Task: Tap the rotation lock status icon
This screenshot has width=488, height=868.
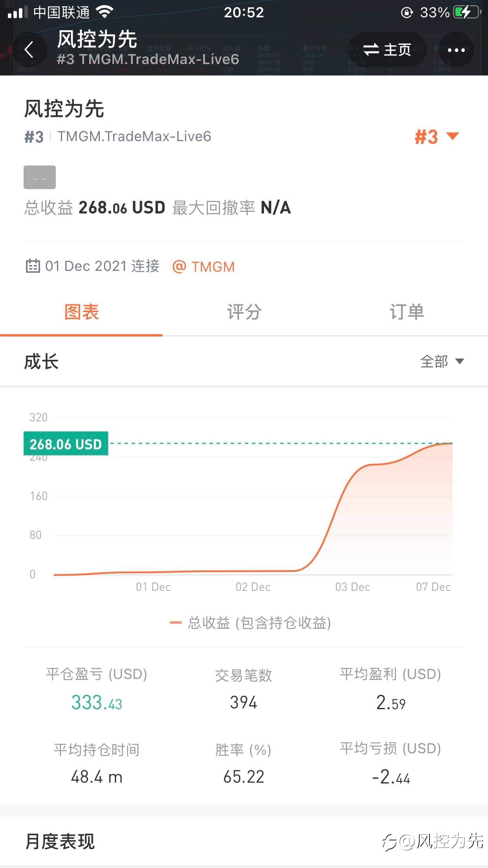Action: (407, 13)
